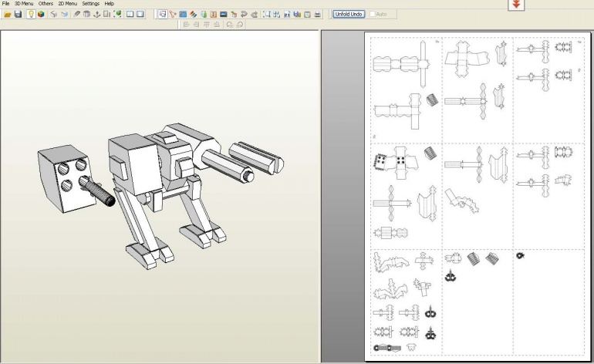Select the join/disjoin faces tool
This screenshot has width=594, height=364.
[x=173, y=15]
